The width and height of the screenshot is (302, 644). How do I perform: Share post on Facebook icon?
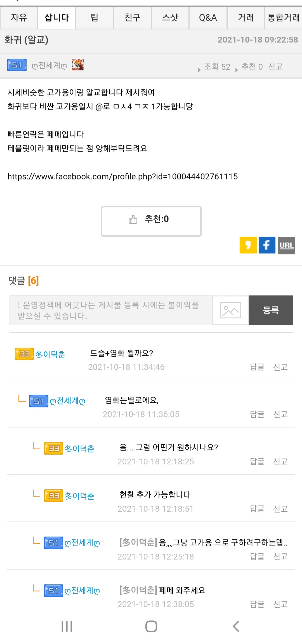tap(267, 245)
